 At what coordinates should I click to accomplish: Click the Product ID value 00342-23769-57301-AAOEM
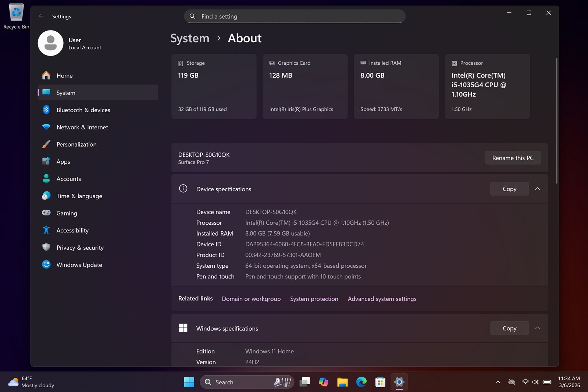[283, 254]
